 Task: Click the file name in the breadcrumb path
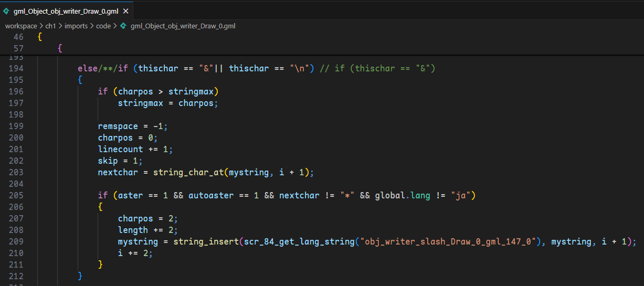[x=183, y=26]
